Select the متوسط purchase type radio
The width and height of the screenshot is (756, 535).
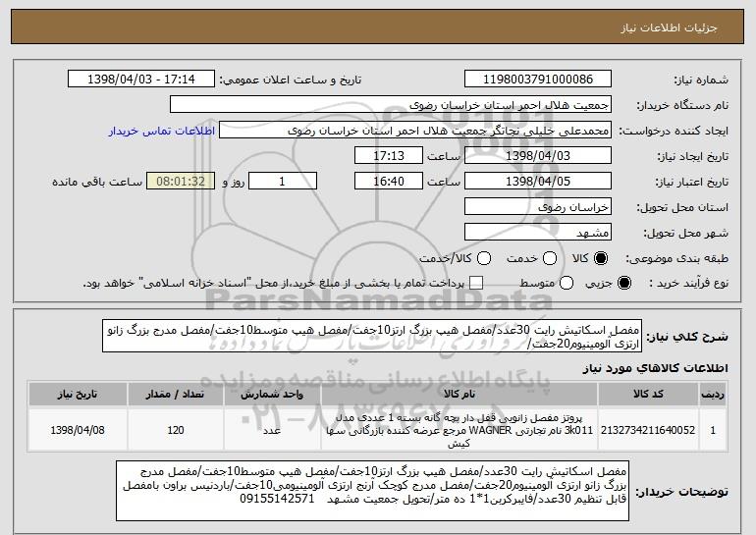point(567,283)
